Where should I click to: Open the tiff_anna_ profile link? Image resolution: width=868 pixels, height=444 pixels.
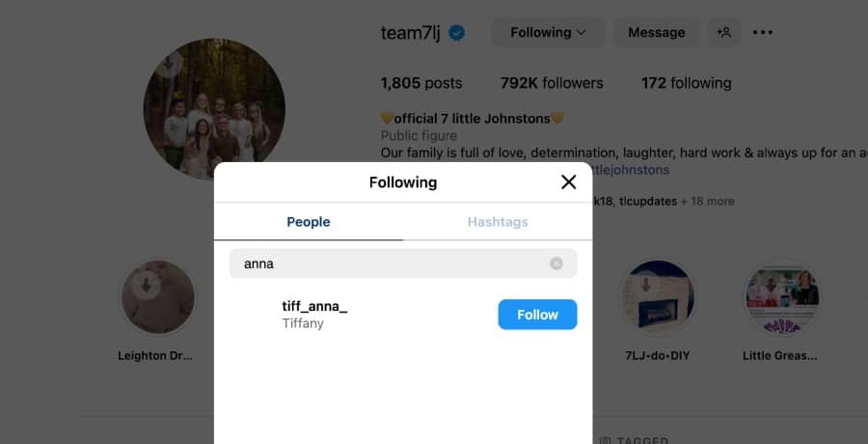[314, 306]
